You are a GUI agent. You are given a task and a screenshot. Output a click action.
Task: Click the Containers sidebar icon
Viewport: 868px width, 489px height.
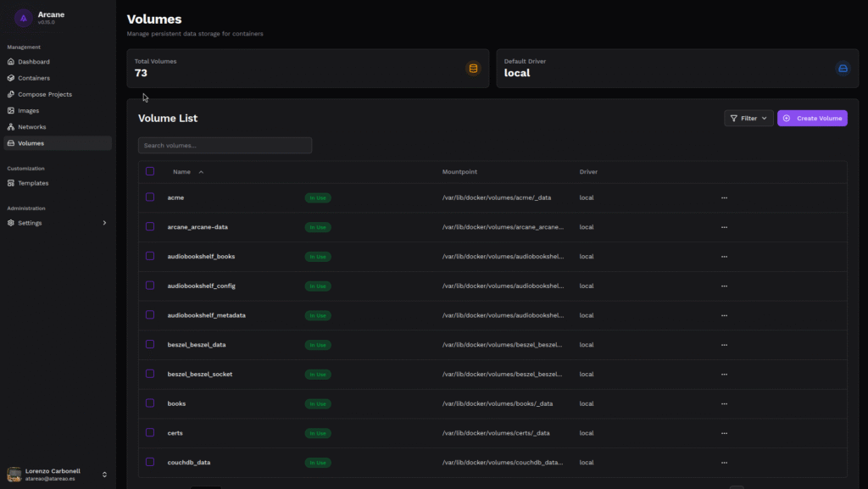tap(11, 78)
